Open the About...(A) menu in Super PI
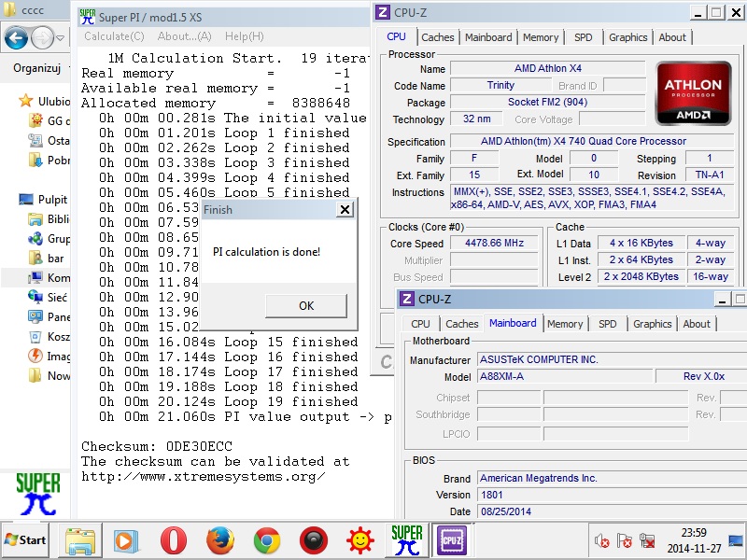This screenshot has width=747, height=560. coord(184,36)
